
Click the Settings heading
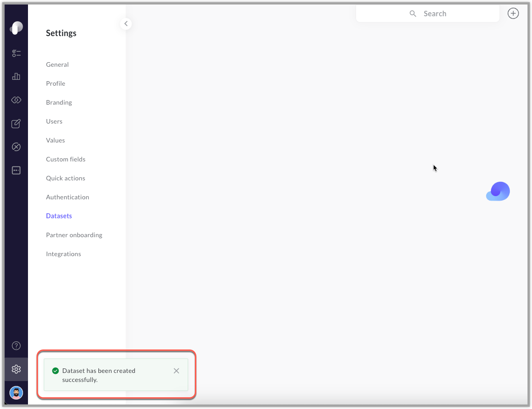[x=61, y=33]
